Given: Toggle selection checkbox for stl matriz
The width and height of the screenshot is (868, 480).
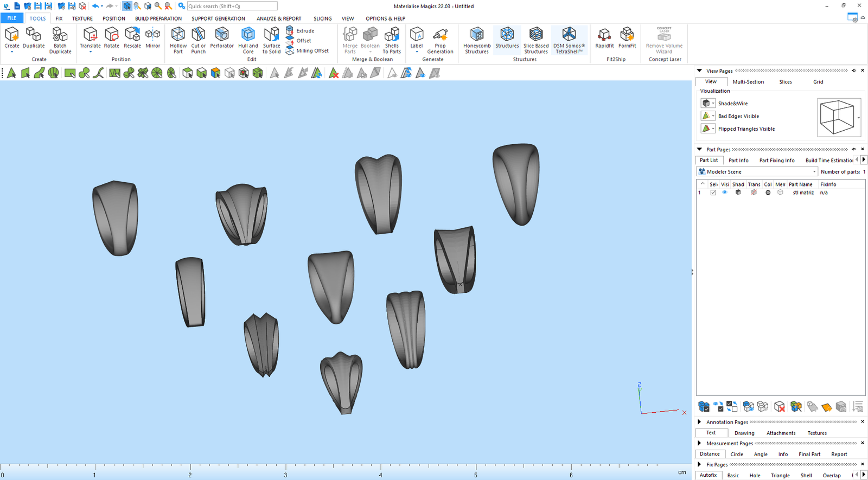Looking at the screenshot, I should pos(713,193).
